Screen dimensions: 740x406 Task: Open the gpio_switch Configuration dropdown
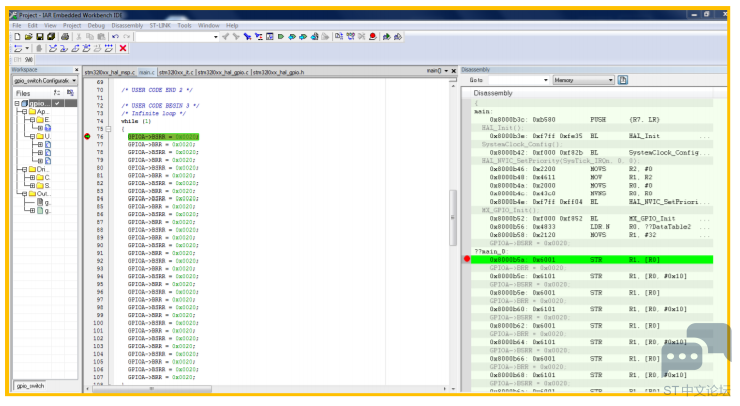[74, 81]
